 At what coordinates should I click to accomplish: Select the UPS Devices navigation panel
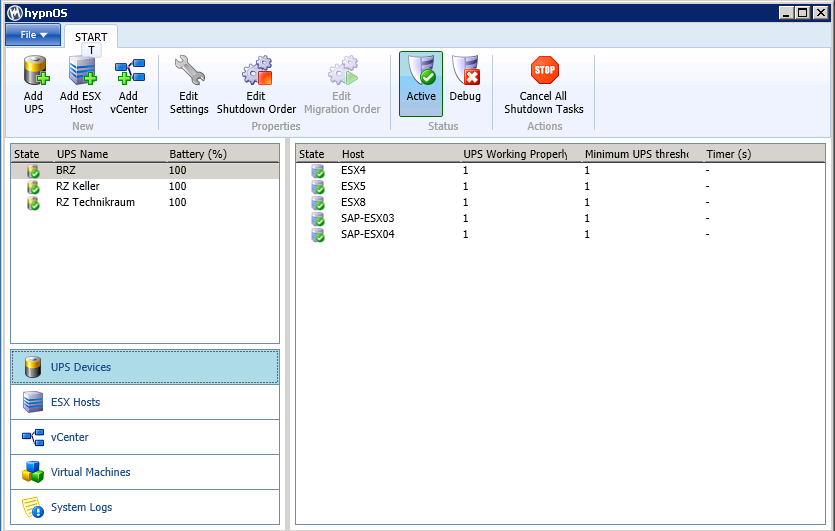[x=145, y=367]
